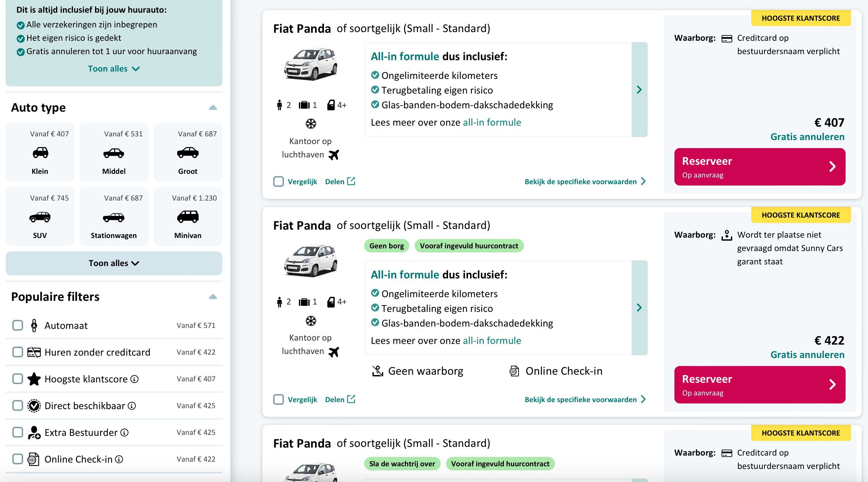The image size is (868, 482).
Task: Click the Huren zonder creditcard icon
Action: [x=34, y=352]
